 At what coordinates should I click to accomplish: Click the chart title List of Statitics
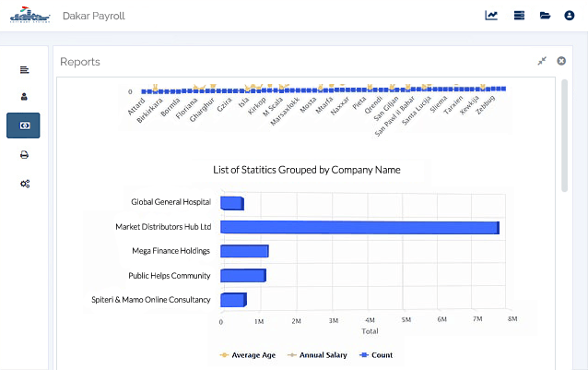coord(307,170)
